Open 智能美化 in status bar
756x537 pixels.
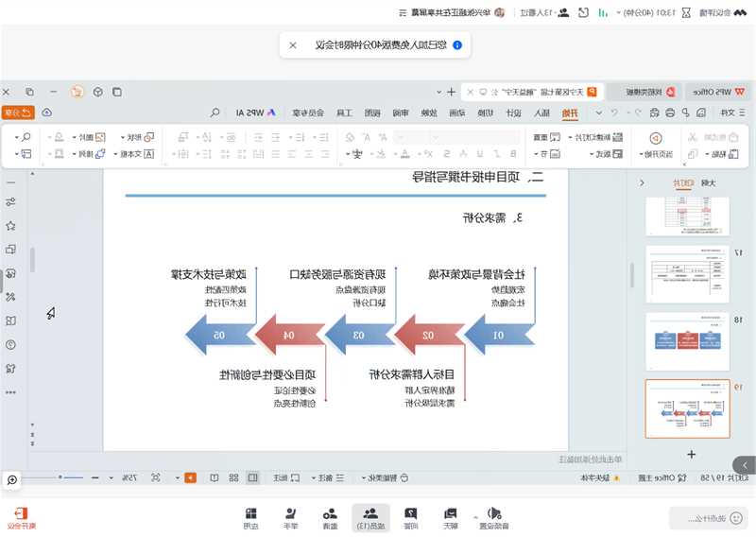[386, 477]
